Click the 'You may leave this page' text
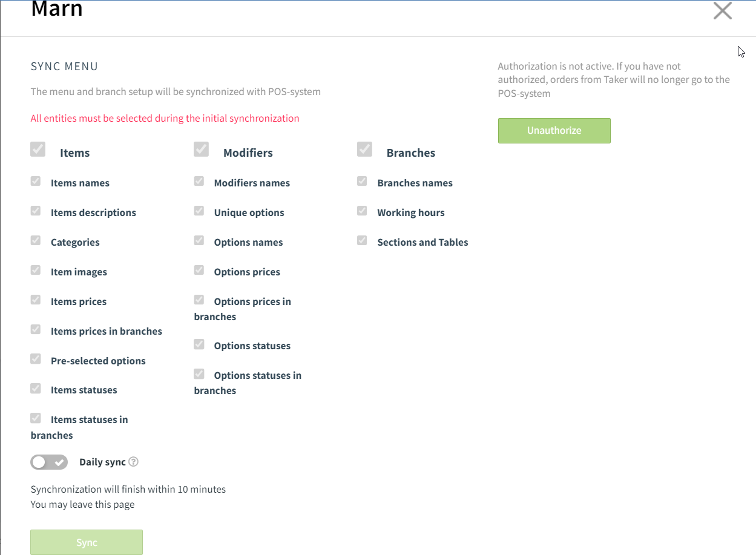Viewport: 756px width, 555px height. [83, 505]
